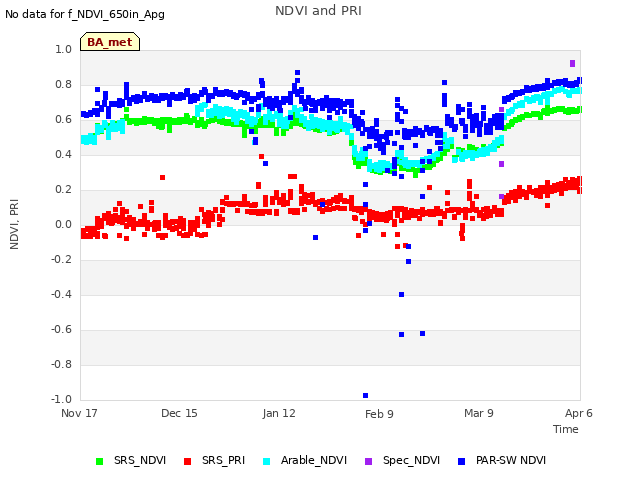Viewport: 640px width, 480px height.
Task: Click the 0.8 y-axis tick label
Action: pos(63,84)
